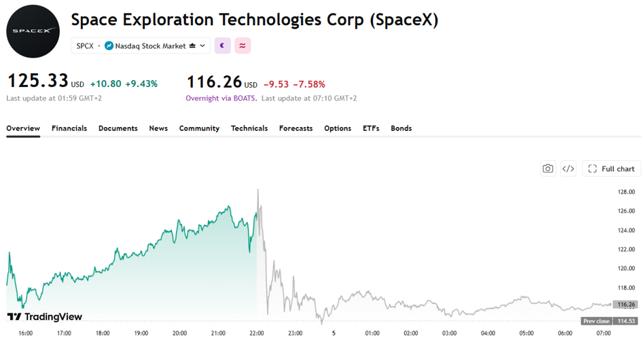This screenshot has height=347, width=644.
Task: Open the Full chart button
Action: coord(611,169)
